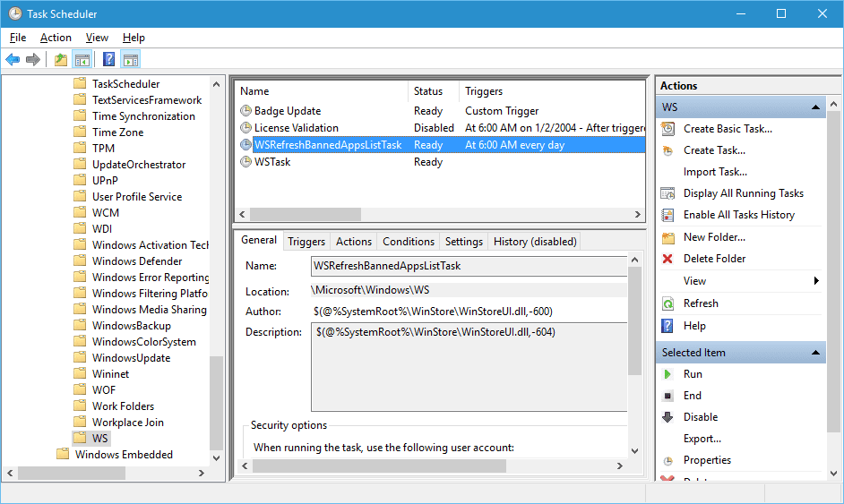Open the Help menu in menu bar
The width and height of the screenshot is (844, 504).
[x=133, y=38]
